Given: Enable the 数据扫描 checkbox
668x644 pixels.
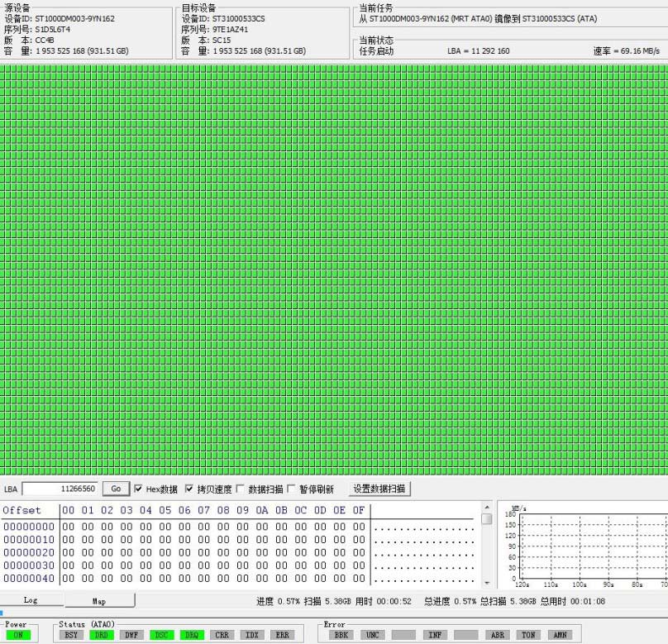Looking at the screenshot, I should (240, 489).
